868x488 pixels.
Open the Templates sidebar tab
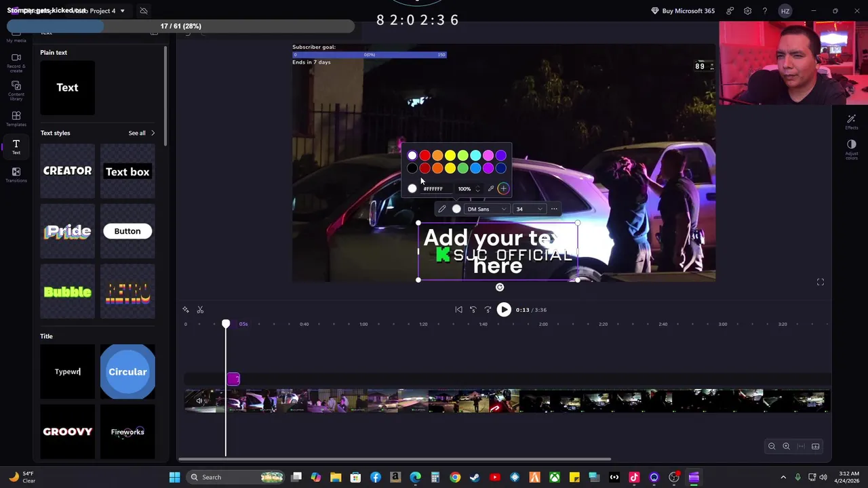tap(16, 119)
